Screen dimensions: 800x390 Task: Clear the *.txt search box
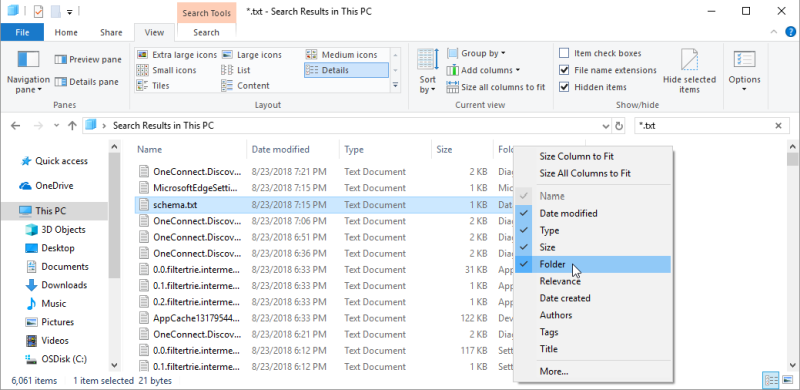[779, 126]
